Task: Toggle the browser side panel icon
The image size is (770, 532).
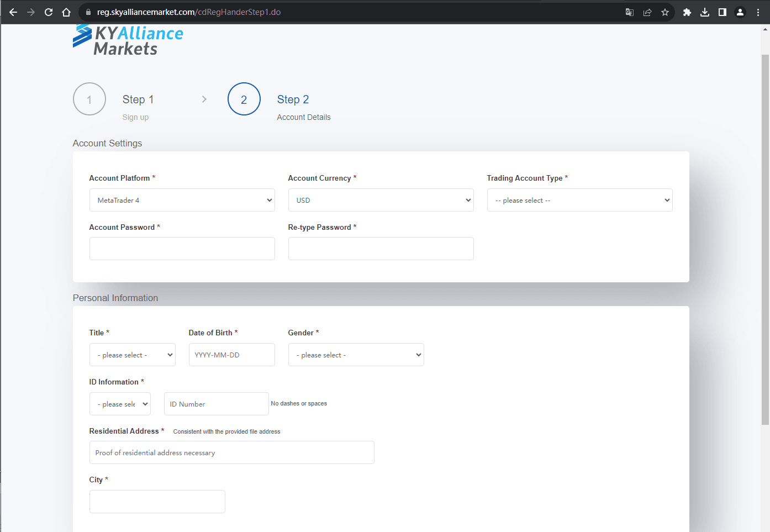Action: [x=722, y=12]
